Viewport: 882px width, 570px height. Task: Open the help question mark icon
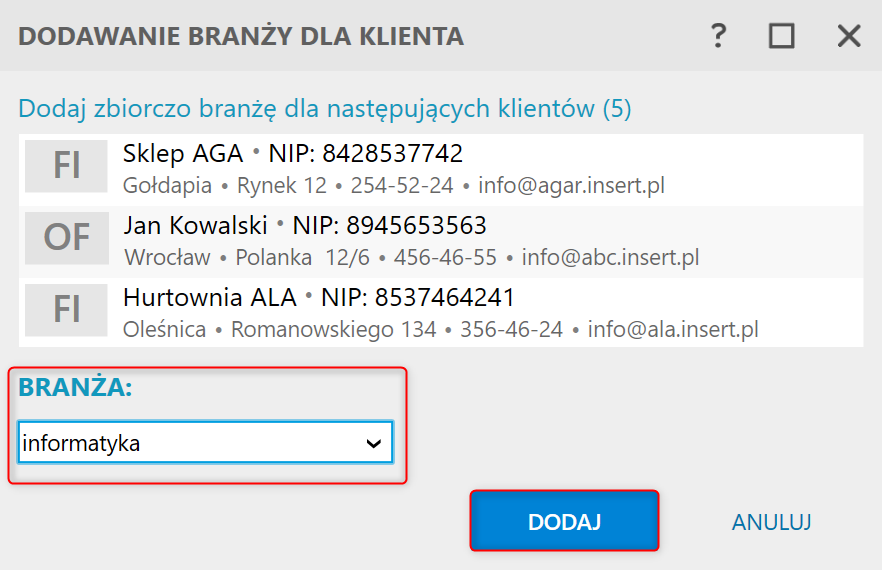[x=718, y=36]
